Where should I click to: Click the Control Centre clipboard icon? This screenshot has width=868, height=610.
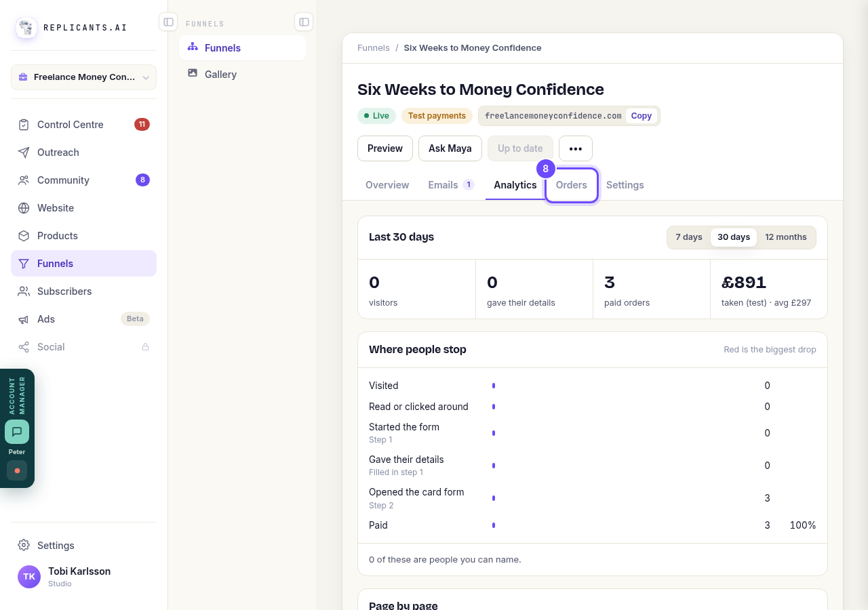tap(24, 125)
